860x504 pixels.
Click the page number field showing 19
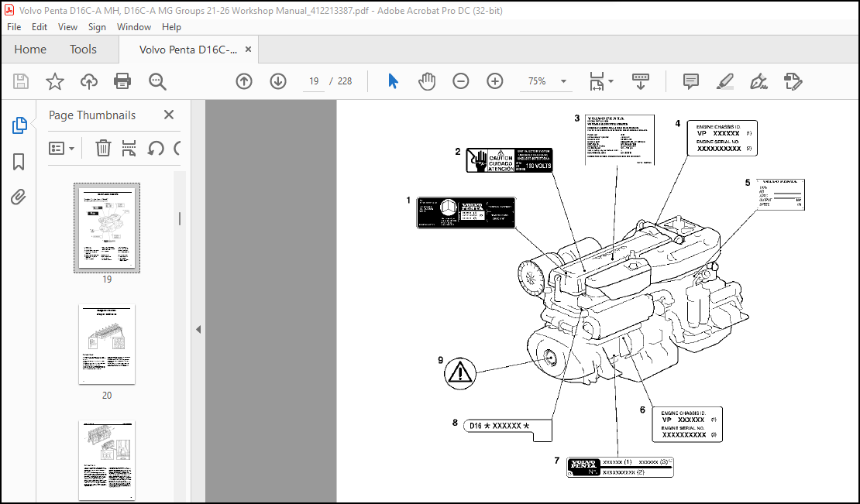tap(314, 81)
